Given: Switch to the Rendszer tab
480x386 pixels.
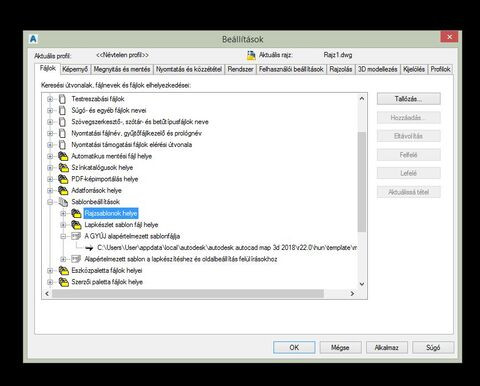Looking at the screenshot, I should click(240, 69).
